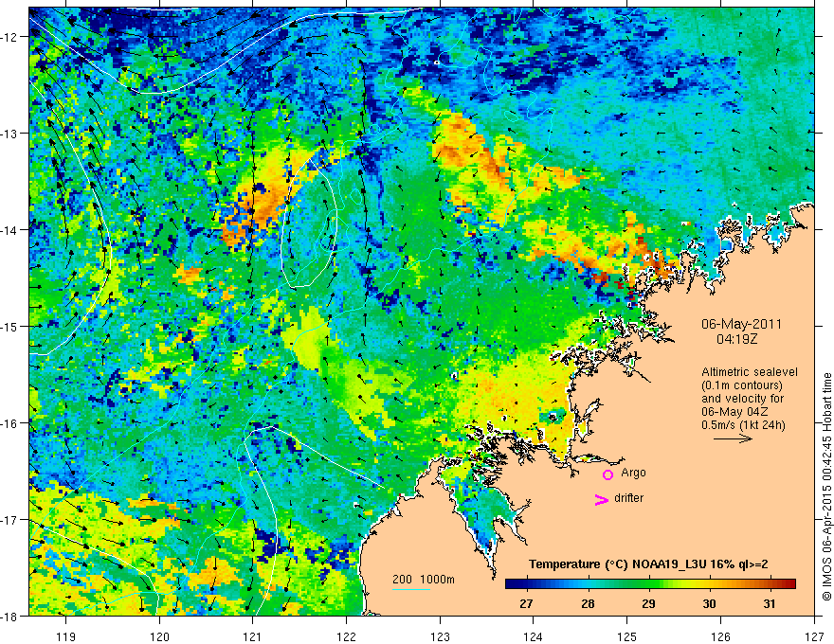Click the 'Argo' legend label

[x=633, y=473]
